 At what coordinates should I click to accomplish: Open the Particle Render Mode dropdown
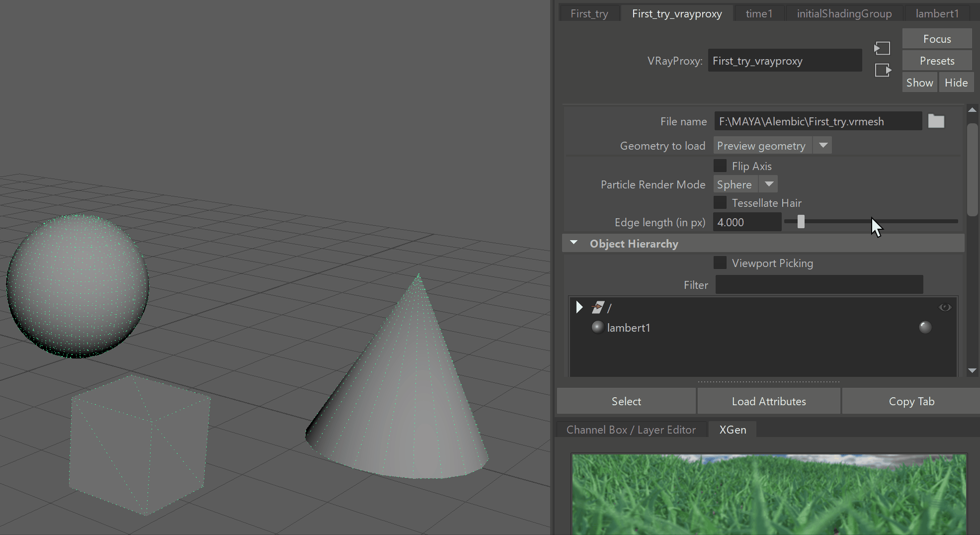pos(745,184)
